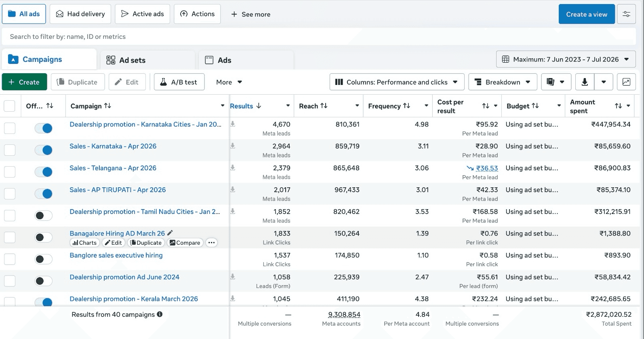This screenshot has width=644, height=339.
Task: Sort by Amount spent arrows
Action: coord(618,106)
